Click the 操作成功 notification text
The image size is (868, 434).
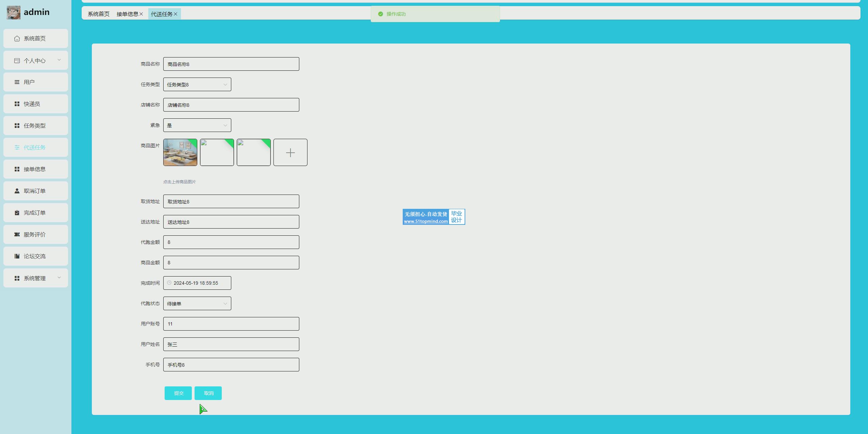[x=396, y=14]
